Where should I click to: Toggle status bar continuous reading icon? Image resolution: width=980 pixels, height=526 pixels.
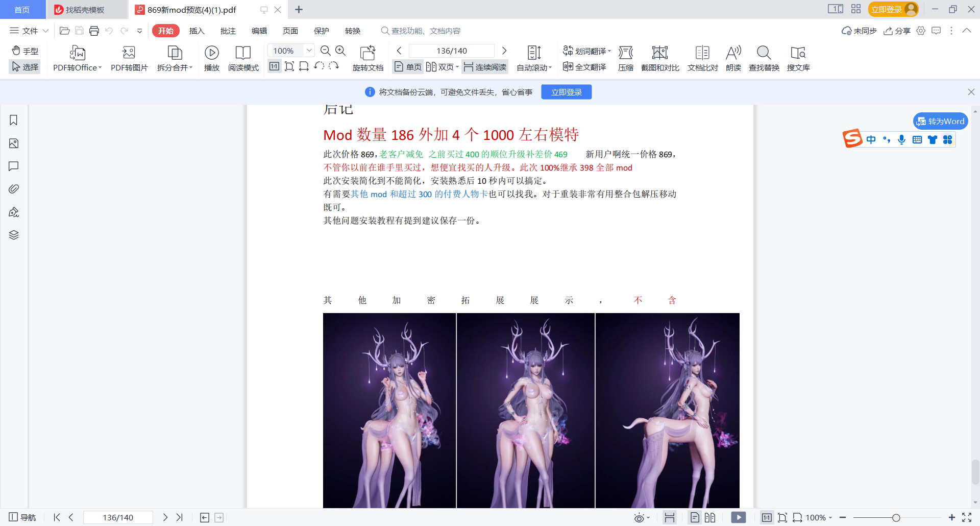[x=669, y=517]
